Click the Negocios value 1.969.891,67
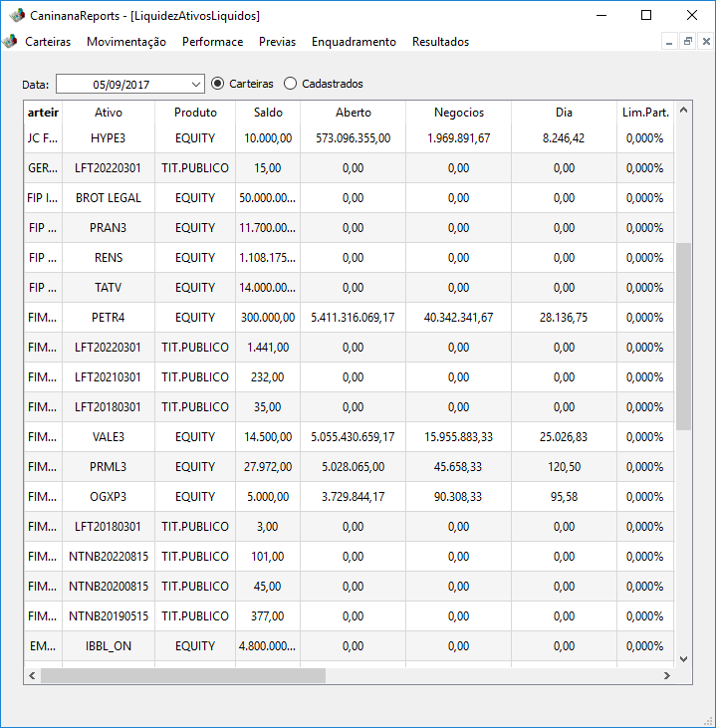716x728 pixels. pos(459,138)
